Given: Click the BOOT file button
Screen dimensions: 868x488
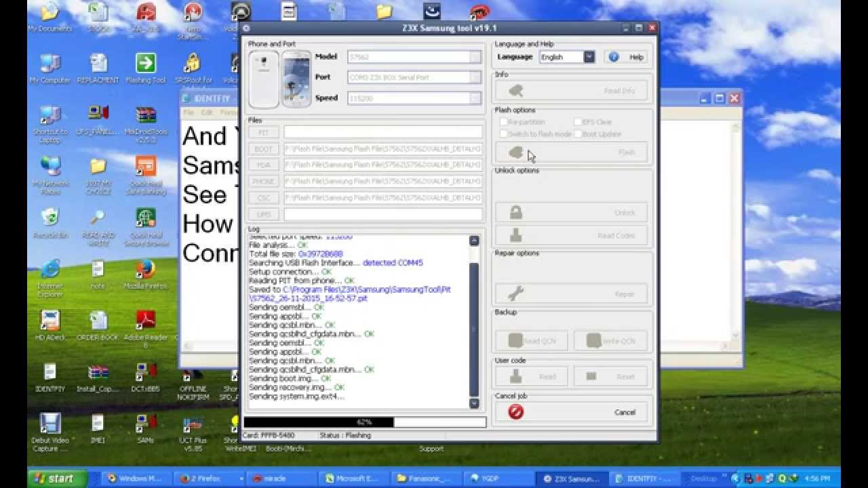Looking at the screenshot, I should coord(264,148).
